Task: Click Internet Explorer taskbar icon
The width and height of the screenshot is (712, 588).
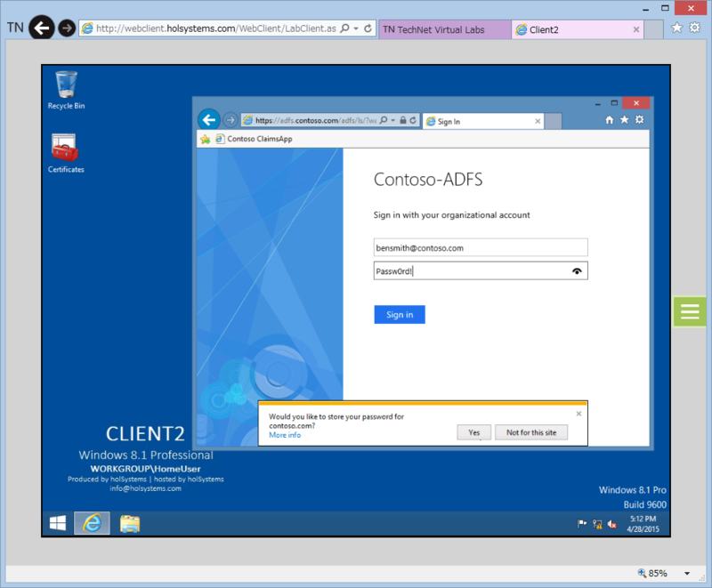Action: pos(93,524)
